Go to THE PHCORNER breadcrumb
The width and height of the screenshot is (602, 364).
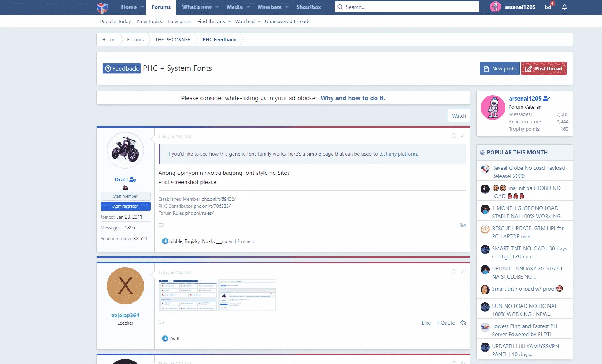(173, 40)
